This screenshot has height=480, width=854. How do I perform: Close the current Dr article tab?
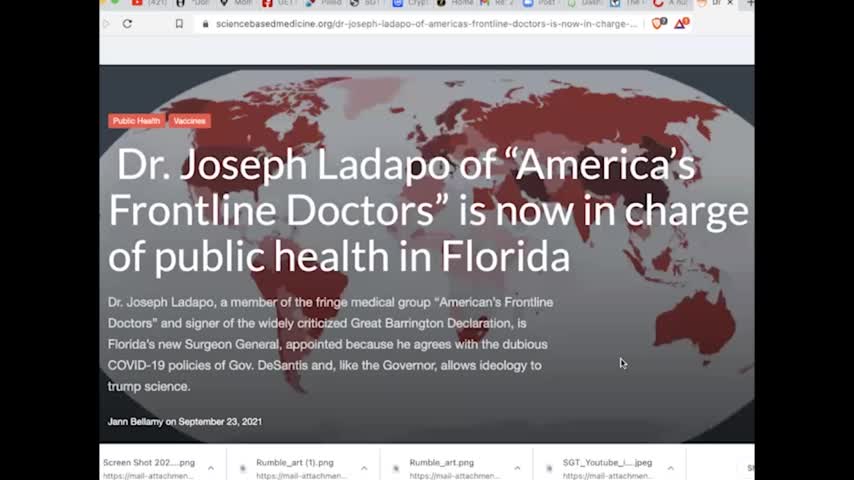click(730, 3)
